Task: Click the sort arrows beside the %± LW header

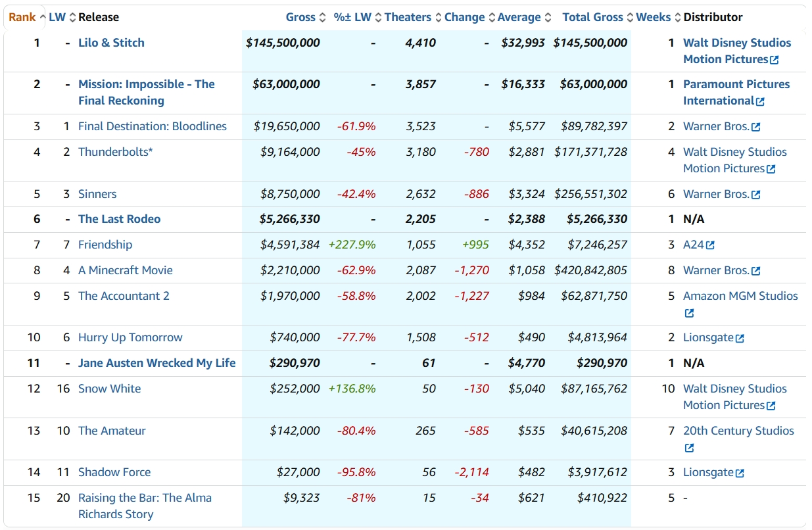Action: coord(377,17)
